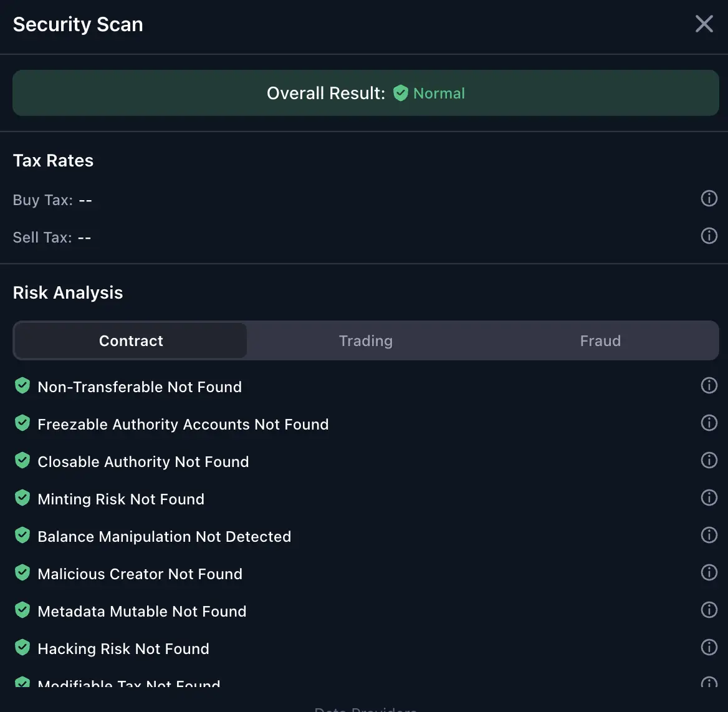Viewport: 728px width, 712px height.
Task: Click shield check beside Non-Transferable Not Found
Action: 22,385
